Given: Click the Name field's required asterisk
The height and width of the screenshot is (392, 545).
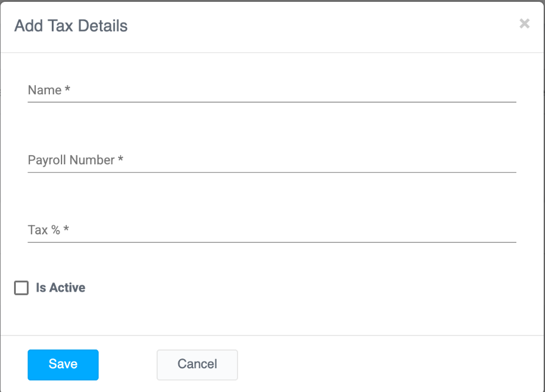Looking at the screenshot, I should [68, 89].
